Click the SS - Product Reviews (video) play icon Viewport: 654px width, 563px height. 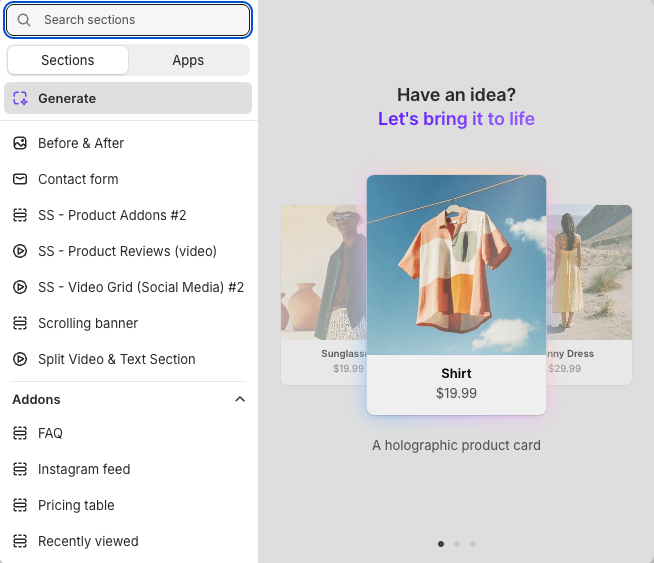pos(20,251)
